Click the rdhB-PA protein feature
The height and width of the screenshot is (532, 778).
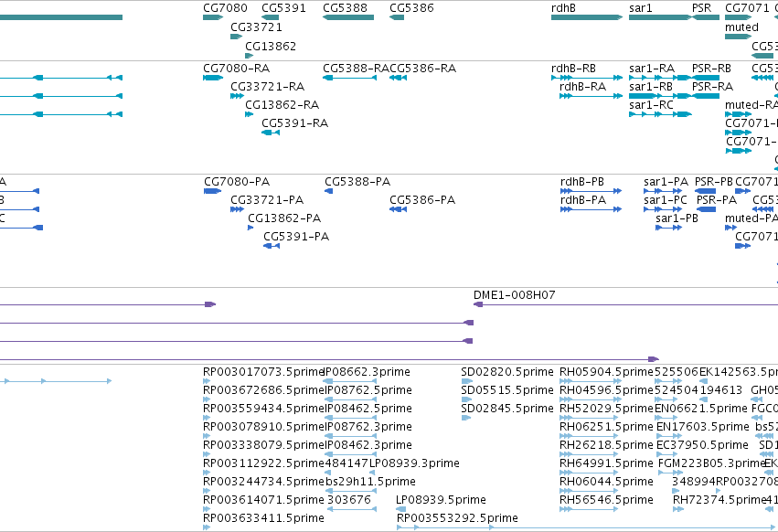(x=591, y=209)
